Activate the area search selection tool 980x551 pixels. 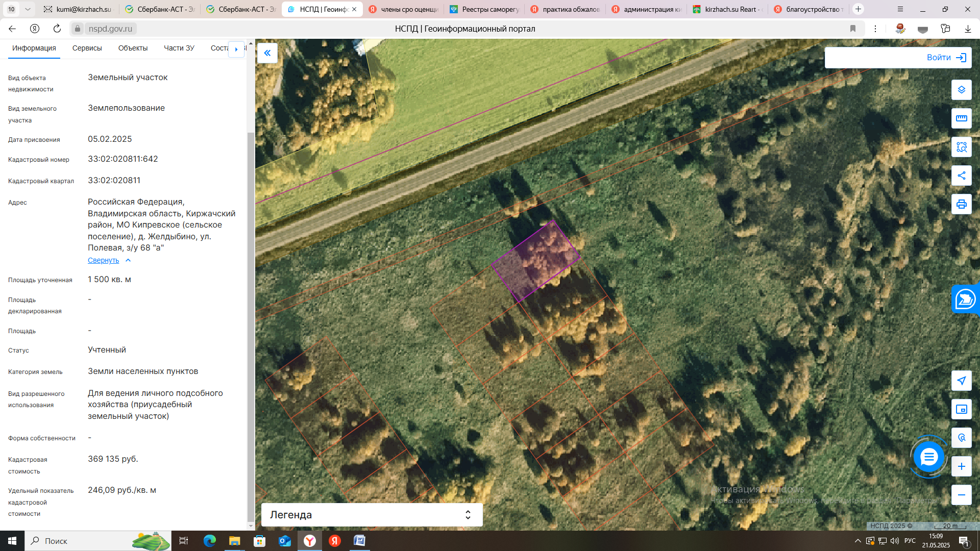pos(961,147)
